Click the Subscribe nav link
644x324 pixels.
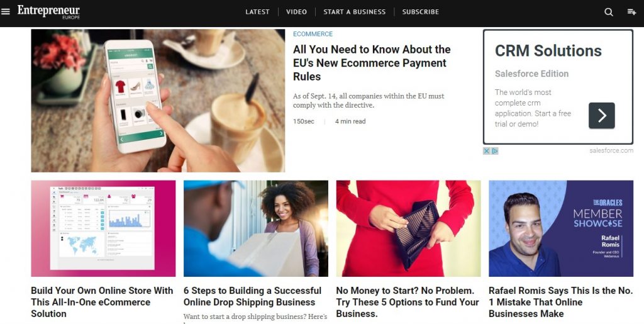coord(421,12)
